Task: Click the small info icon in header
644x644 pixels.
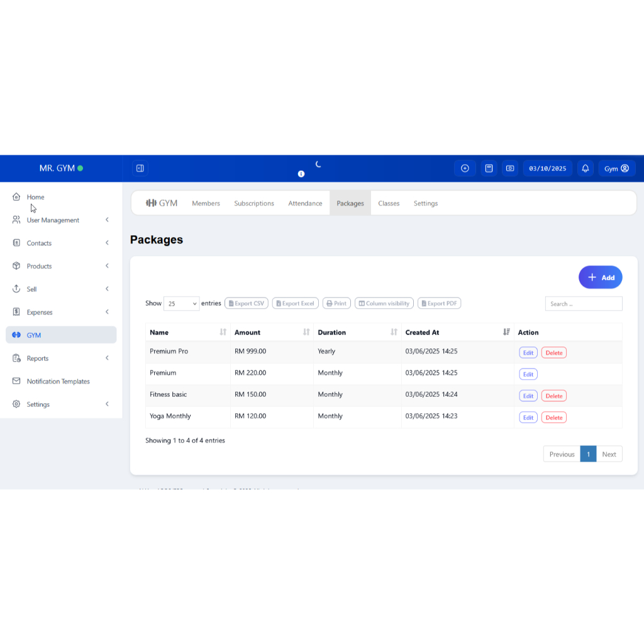Action: (x=301, y=174)
